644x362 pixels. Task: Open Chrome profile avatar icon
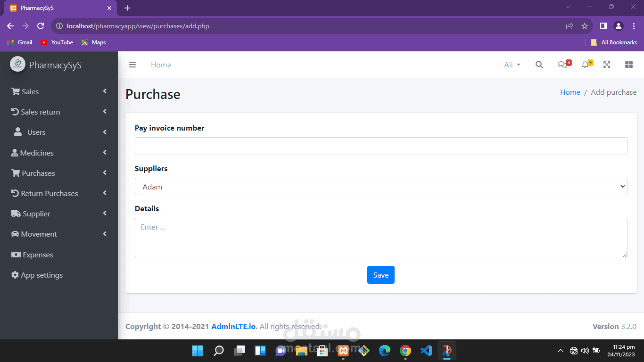coord(619,26)
